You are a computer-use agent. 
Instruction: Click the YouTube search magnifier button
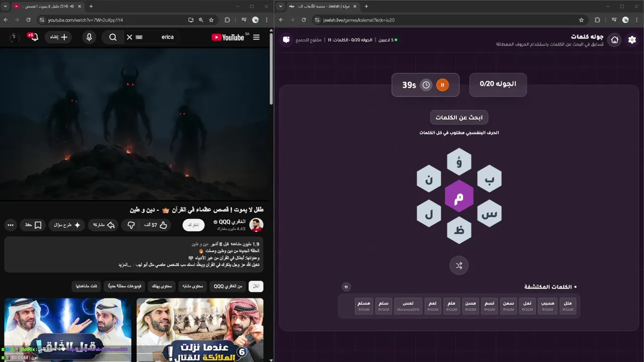pos(113,37)
